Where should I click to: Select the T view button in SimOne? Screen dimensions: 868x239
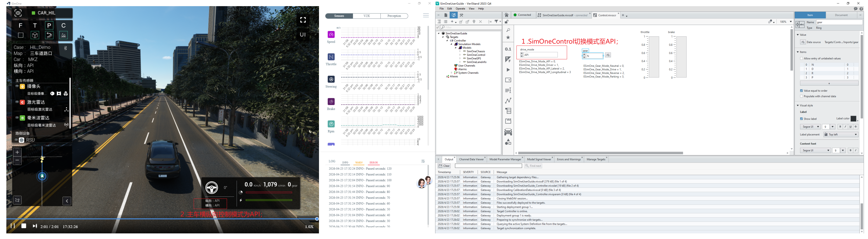[x=35, y=25]
